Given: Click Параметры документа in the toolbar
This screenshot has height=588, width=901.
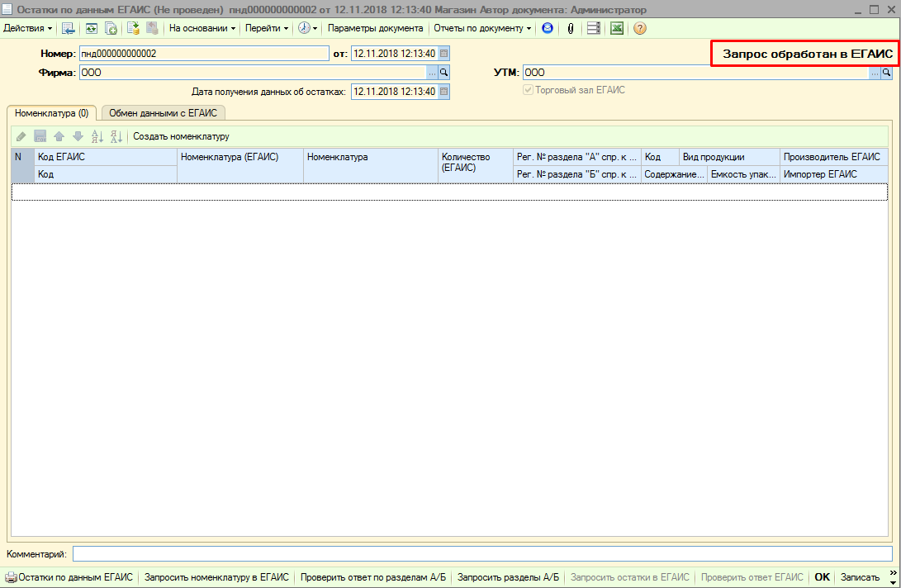Looking at the screenshot, I should (375, 28).
